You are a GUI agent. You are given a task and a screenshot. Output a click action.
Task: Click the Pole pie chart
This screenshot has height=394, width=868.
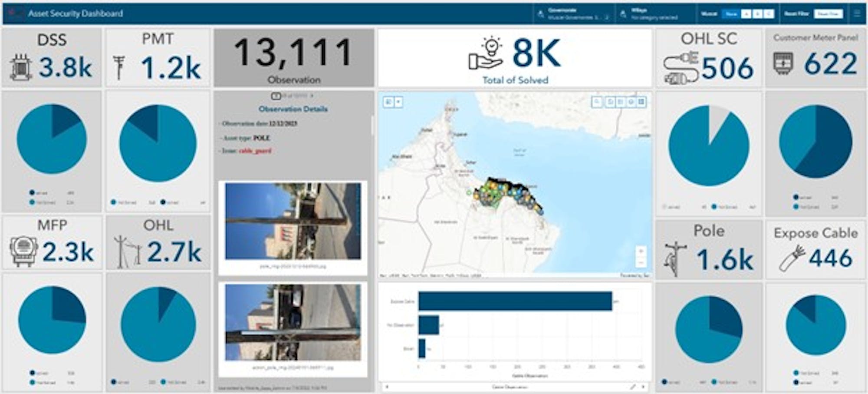click(709, 330)
